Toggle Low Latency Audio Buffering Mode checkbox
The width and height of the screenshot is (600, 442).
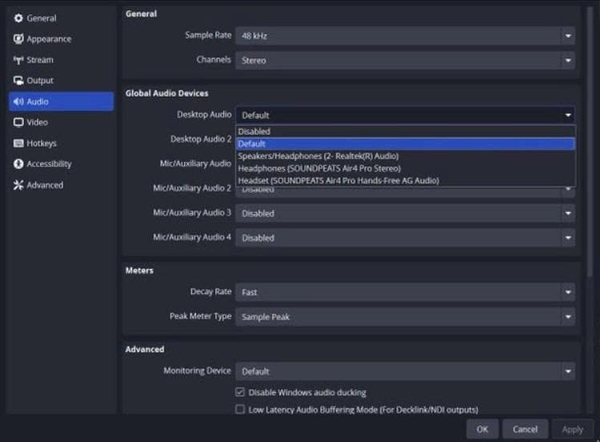[240, 409]
